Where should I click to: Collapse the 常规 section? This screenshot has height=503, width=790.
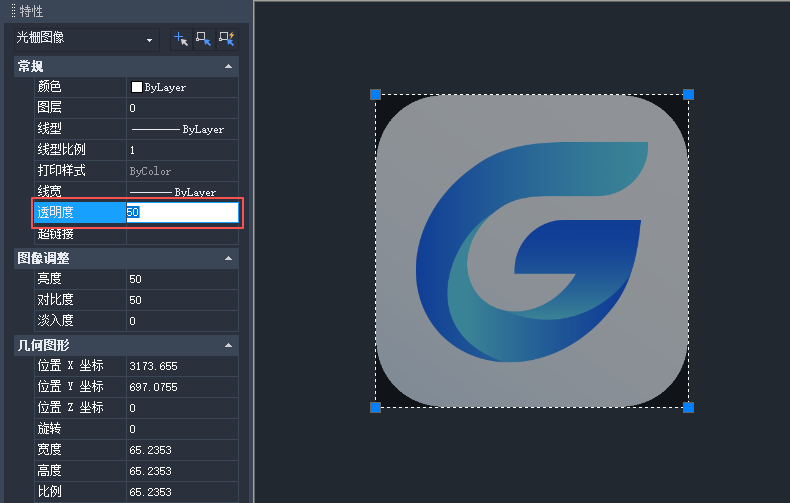229,66
